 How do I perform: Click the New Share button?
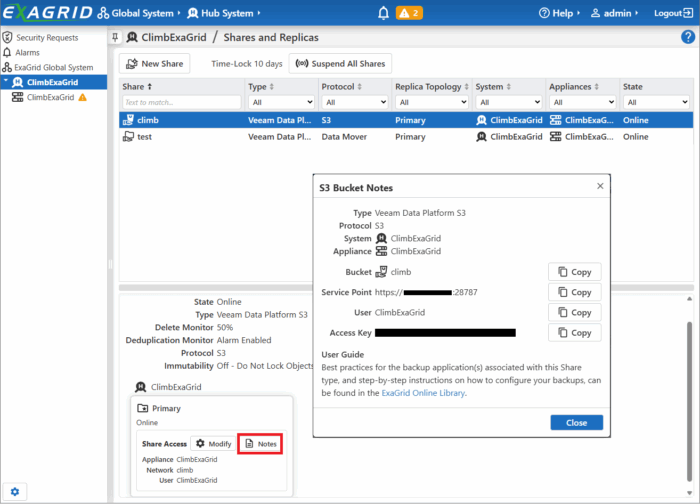[x=154, y=63]
